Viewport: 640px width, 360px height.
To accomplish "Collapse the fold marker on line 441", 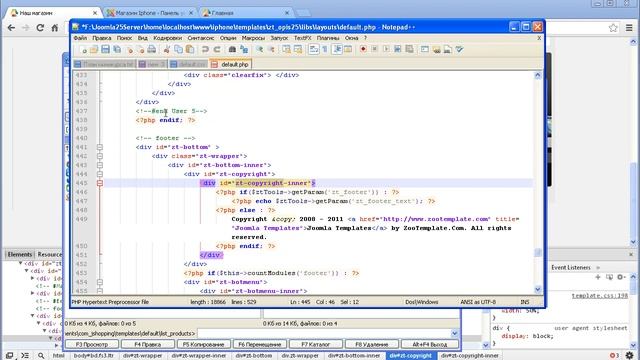I will point(100,147).
